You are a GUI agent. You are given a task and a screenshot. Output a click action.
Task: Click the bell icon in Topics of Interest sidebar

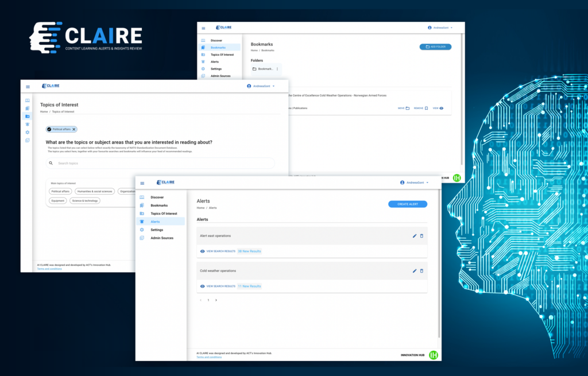(28, 124)
